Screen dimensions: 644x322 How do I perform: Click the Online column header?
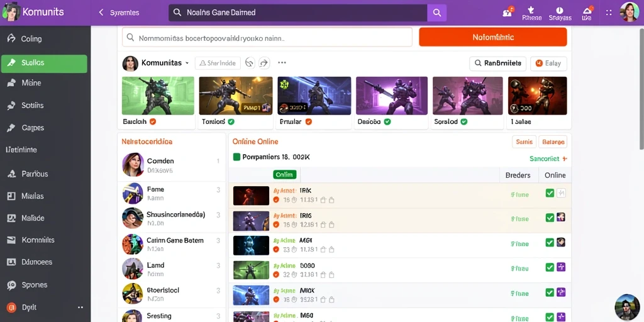tap(555, 175)
